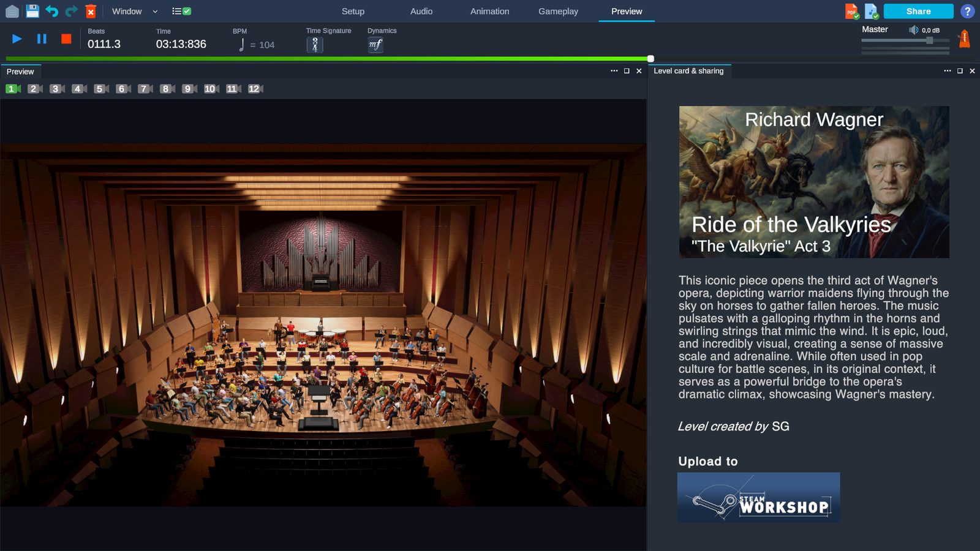Image resolution: width=980 pixels, height=551 pixels.
Task: Upload level to Steam Workshop
Action: point(758,497)
